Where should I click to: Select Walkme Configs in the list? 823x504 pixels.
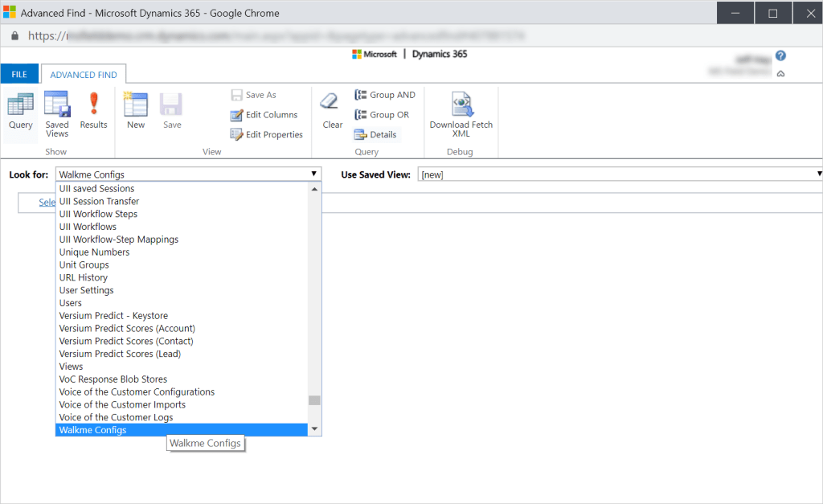pyautogui.click(x=92, y=430)
